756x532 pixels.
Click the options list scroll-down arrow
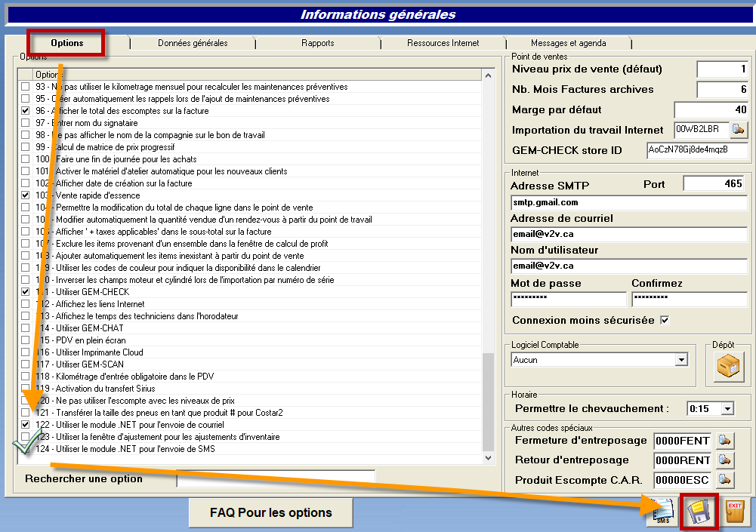(x=488, y=458)
